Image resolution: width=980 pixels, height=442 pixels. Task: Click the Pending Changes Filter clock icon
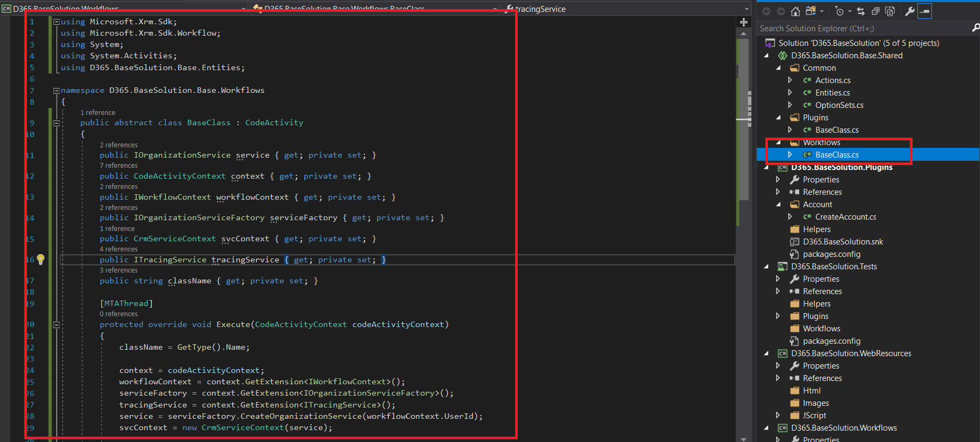(x=839, y=11)
